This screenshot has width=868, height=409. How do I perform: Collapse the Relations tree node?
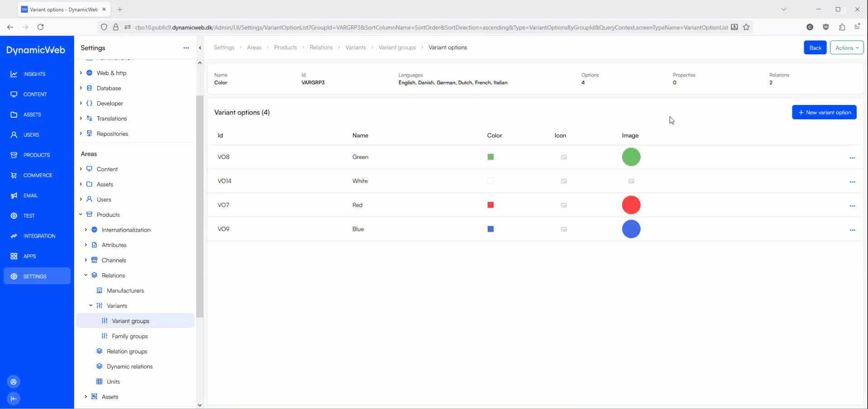pos(86,275)
